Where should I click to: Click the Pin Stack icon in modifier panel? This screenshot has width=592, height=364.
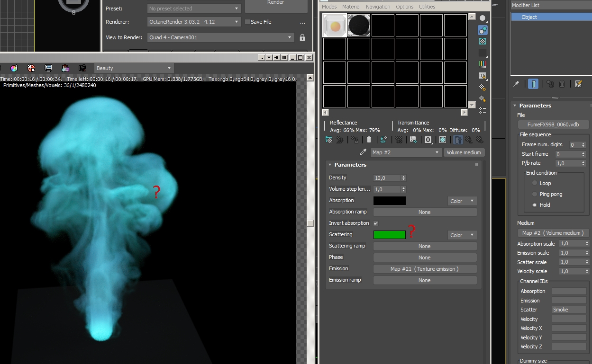[x=516, y=84]
